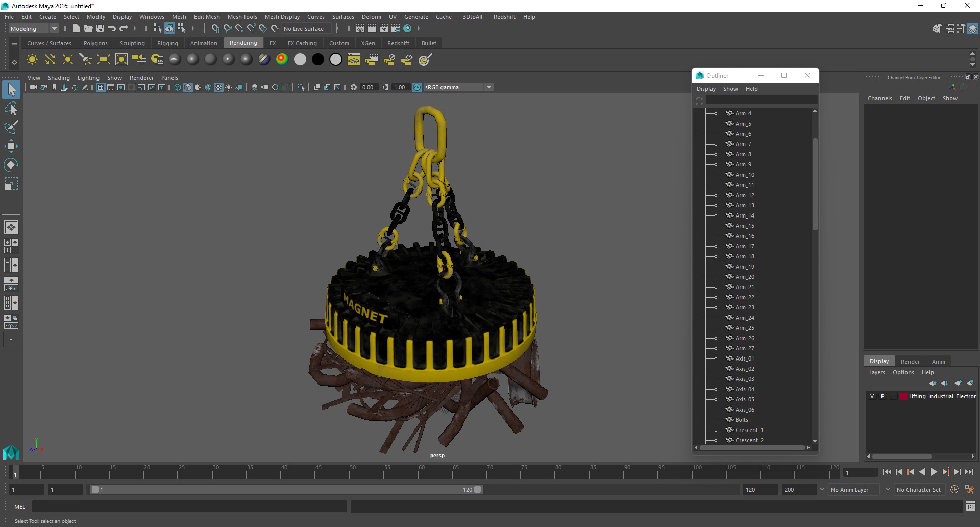
Task: Toggle textured display in viewport toolbar
Action: click(x=218, y=87)
